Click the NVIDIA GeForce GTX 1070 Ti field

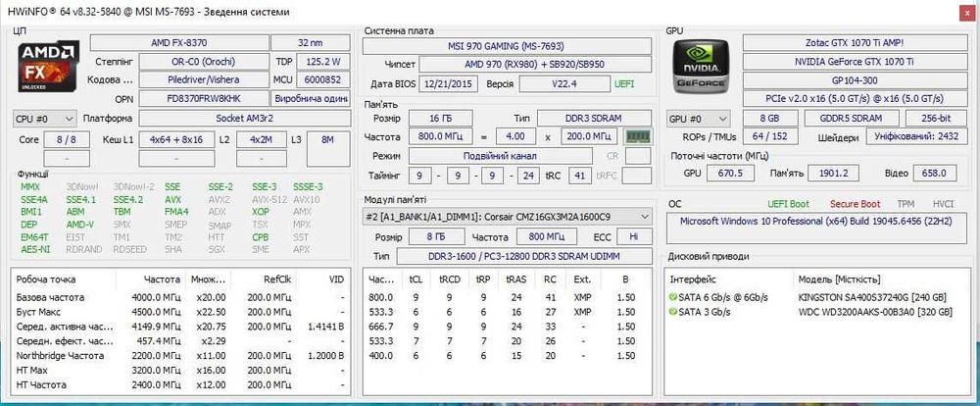(x=855, y=62)
